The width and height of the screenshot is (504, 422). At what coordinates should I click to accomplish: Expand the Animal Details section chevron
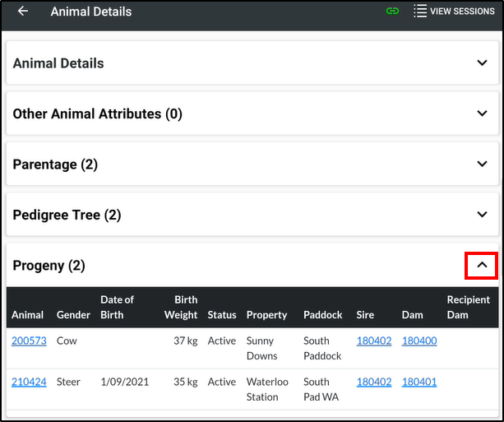[x=482, y=63]
